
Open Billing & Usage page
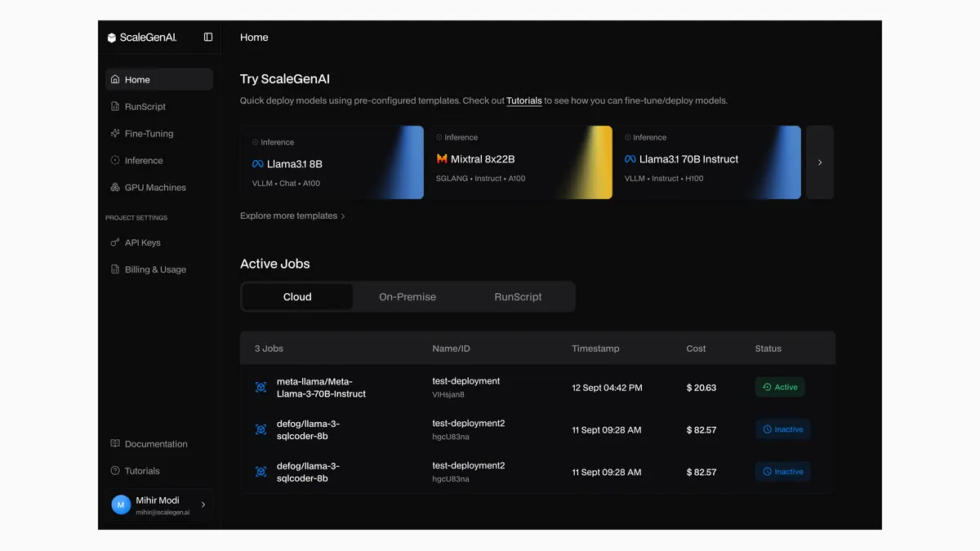click(x=159, y=269)
